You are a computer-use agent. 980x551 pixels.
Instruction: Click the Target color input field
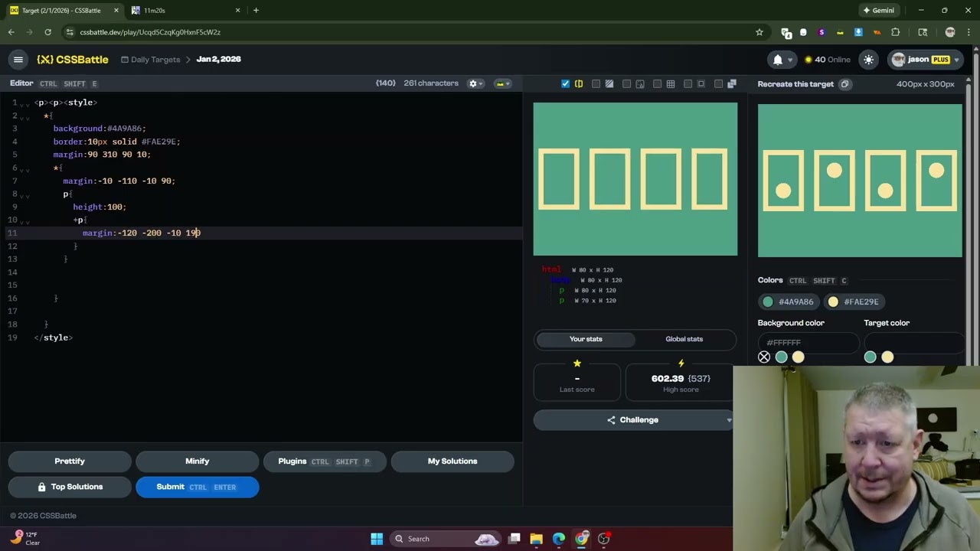pyautogui.click(x=914, y=342)
